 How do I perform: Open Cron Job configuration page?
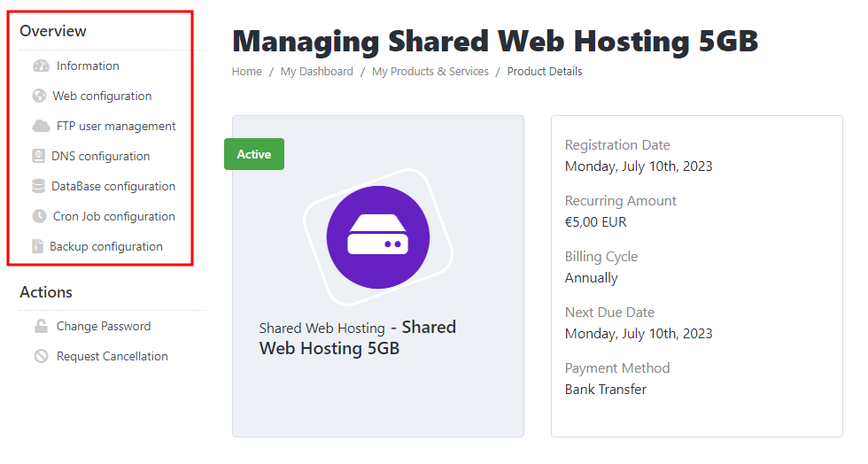(114, 216)
